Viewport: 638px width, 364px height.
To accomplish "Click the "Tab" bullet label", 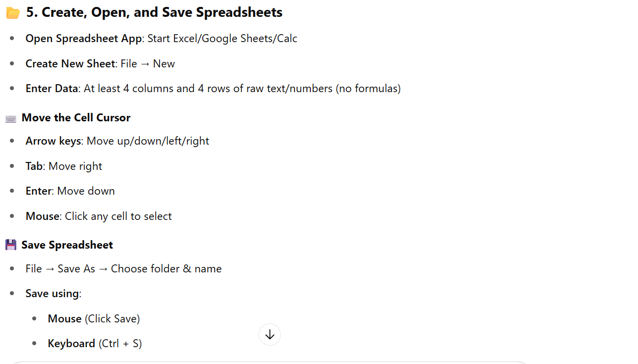I will pyautogui.click(x=34, y=166).
